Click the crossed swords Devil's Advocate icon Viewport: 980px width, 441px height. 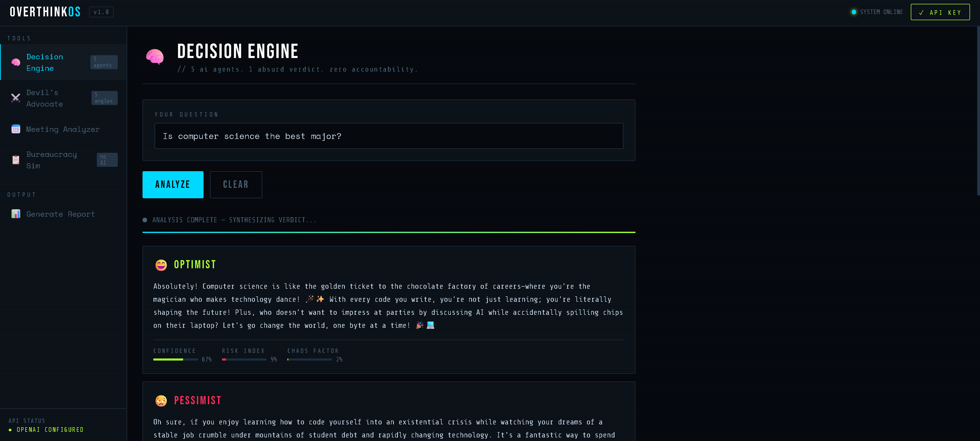tap(16, 98)
